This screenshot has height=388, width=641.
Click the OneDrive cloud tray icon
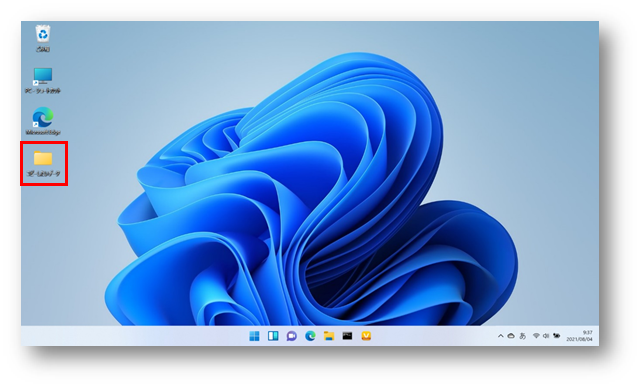click(x=511, y=336)
